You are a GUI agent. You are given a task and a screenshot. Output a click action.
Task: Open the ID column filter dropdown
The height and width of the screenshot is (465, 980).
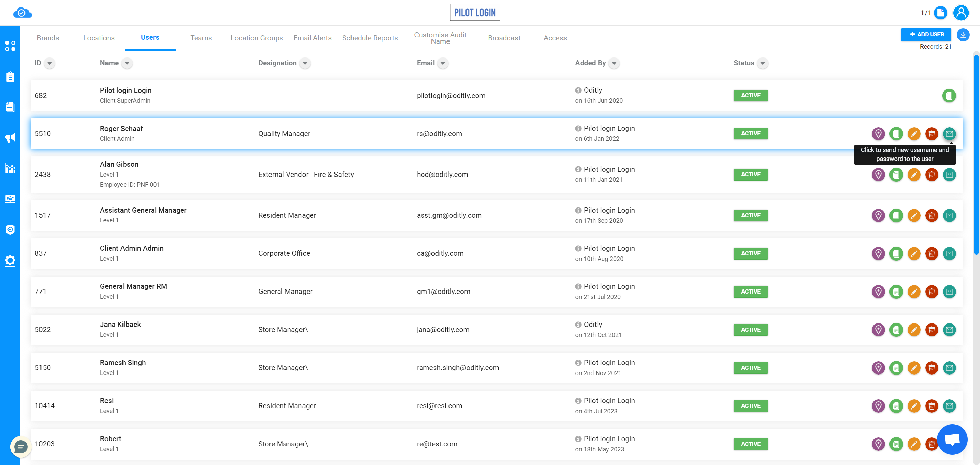[x=49, y=63]
